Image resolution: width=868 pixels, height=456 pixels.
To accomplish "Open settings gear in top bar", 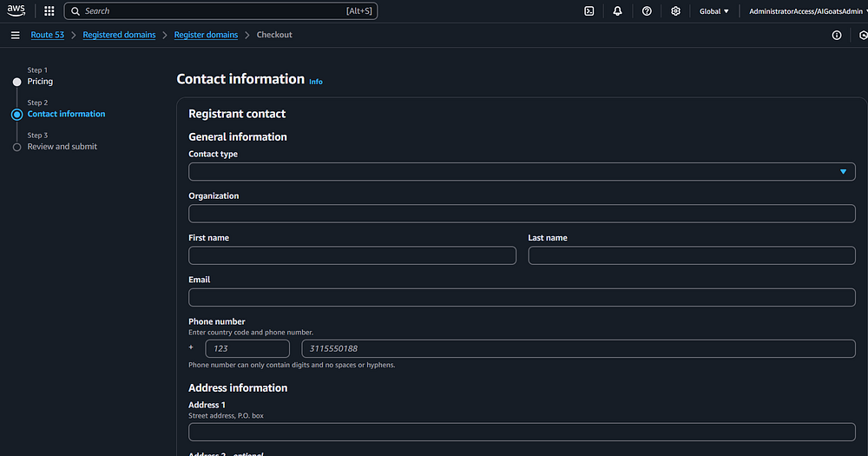I will [x=676, y=11].
